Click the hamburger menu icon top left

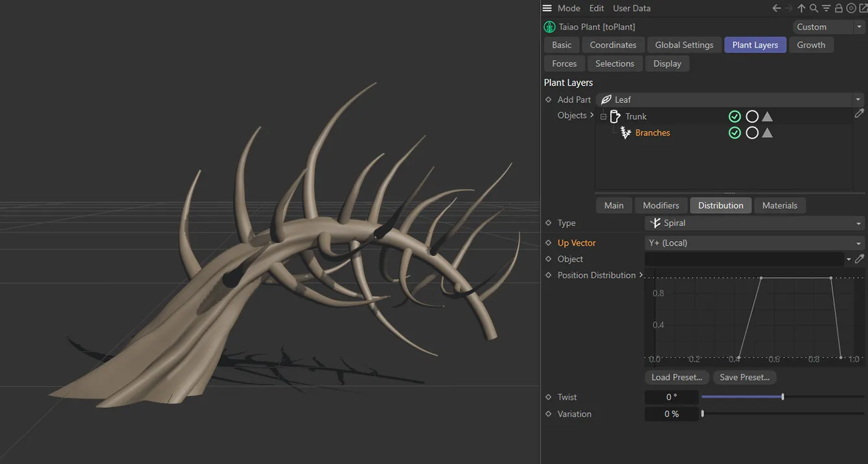coord(547,8)
